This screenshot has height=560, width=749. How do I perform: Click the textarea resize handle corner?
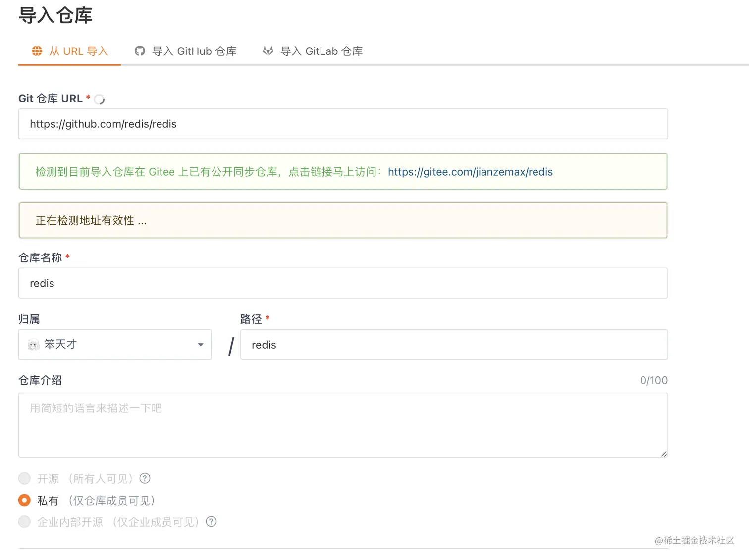(x=664, y=453)
